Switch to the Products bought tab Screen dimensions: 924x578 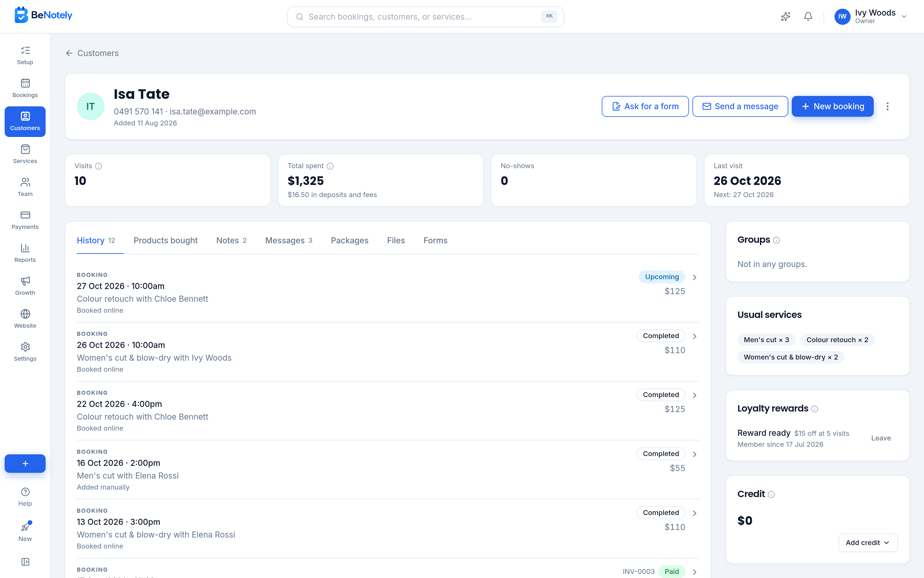pyautogui.click(x=165, y=240)
